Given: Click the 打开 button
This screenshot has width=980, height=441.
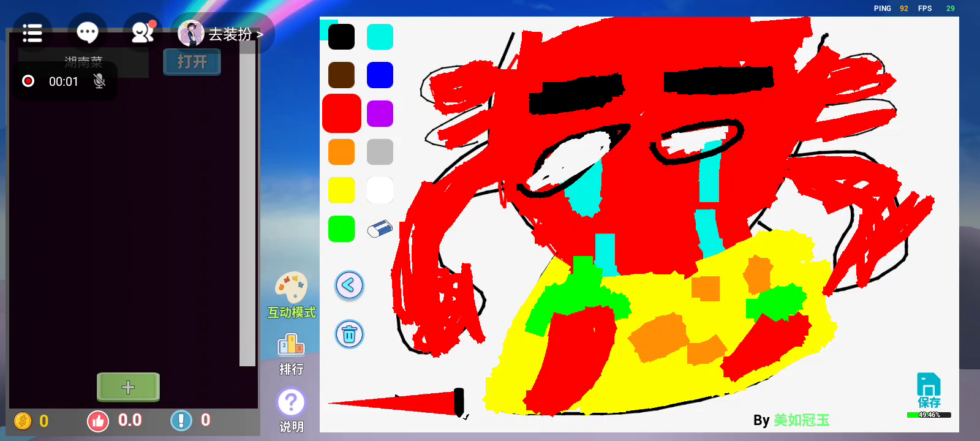Looking at the screenshot, I should coord(192,62).
